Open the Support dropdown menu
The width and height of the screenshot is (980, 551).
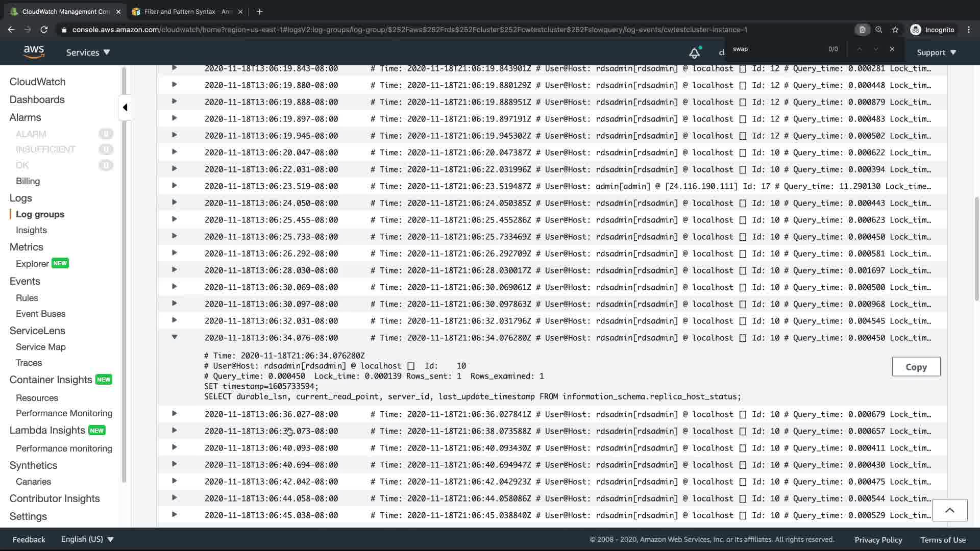pyautogui.click(x=936, y=52)
